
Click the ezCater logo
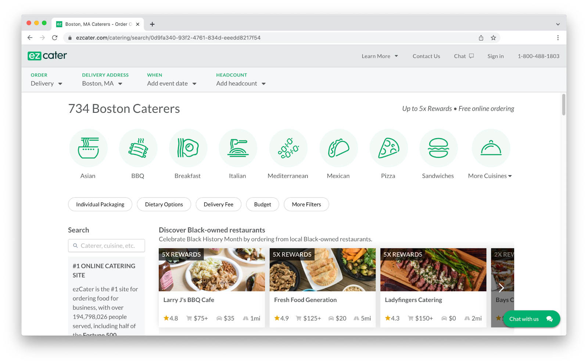point(47,56)
